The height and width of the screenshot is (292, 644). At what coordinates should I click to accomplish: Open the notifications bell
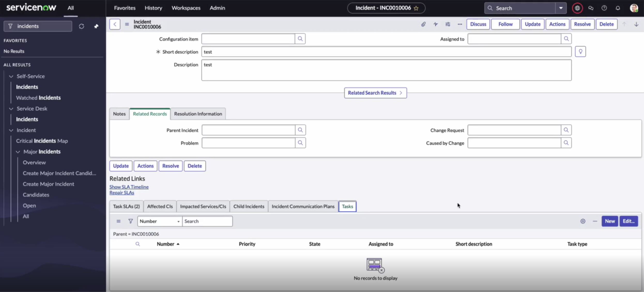coord(618,8)
